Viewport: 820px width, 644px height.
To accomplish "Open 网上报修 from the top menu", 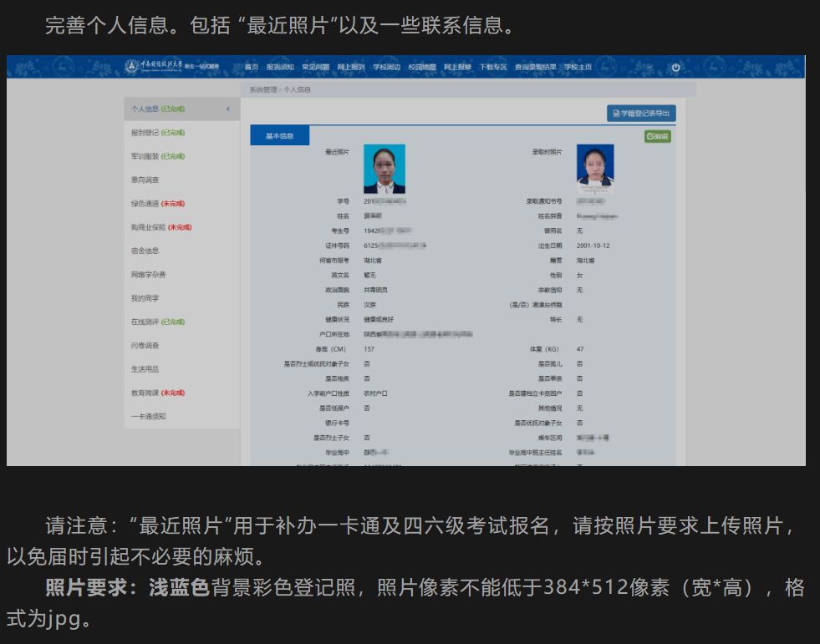I will [x=460, y=67].
